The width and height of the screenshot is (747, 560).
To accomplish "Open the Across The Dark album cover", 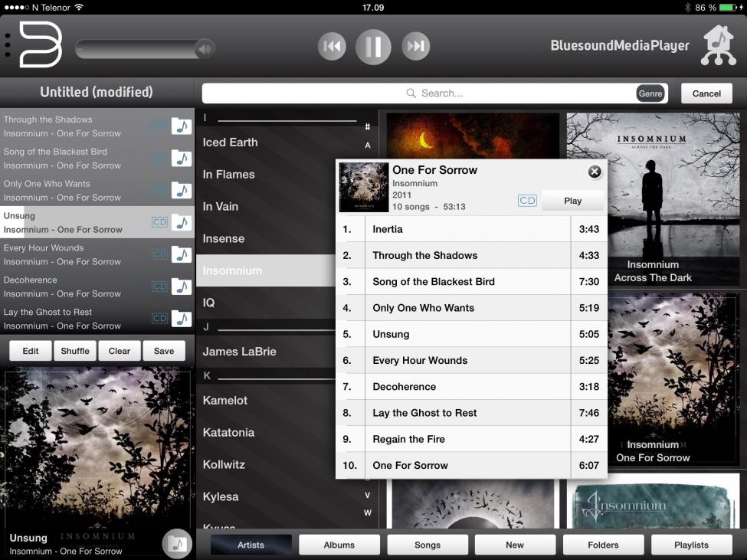I will point(653,199).
